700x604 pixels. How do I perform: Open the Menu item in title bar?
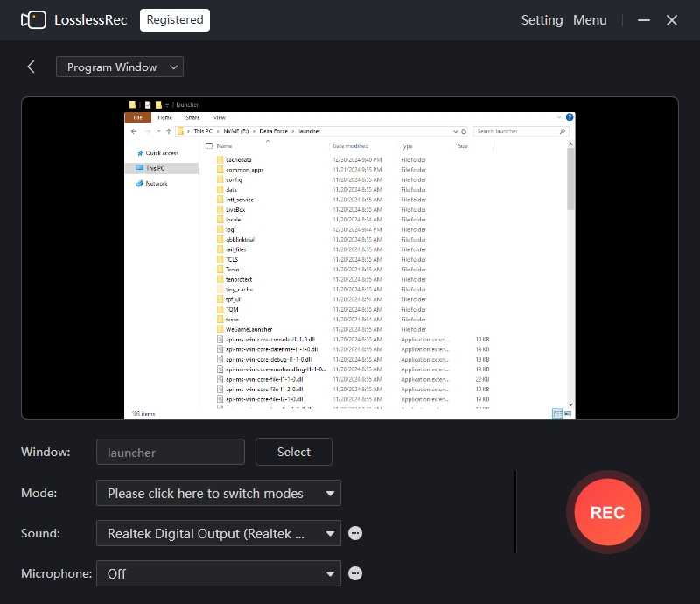coord(590,20)
